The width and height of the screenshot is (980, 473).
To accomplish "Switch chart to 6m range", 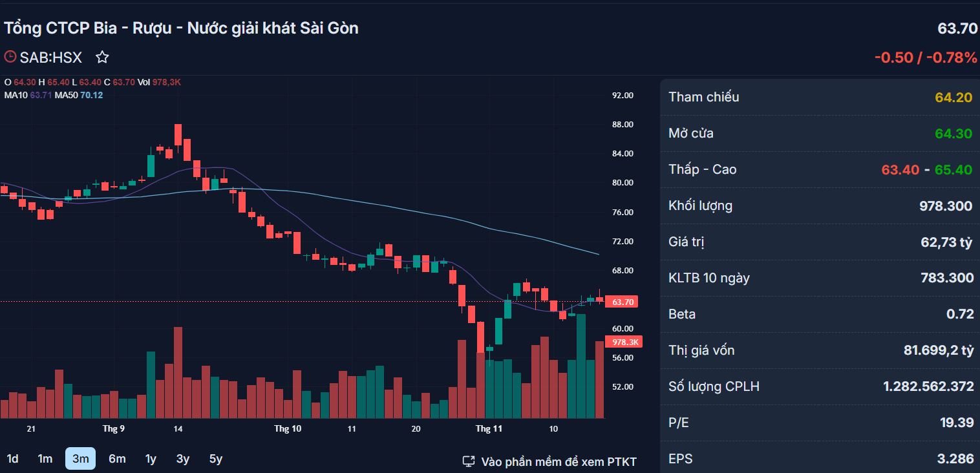I will [117, 459].
